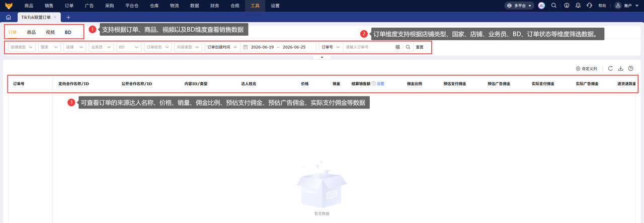Click the 佣金比例 column header
644x223 pixels.
coord(414,84)
